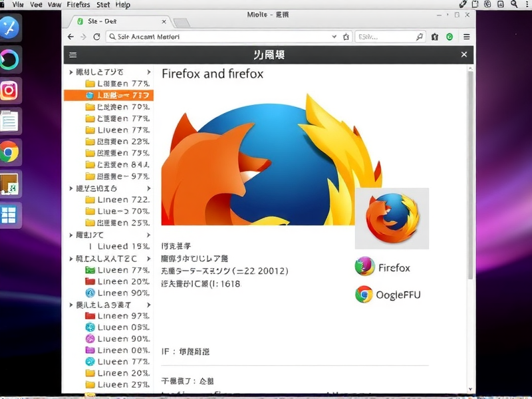Open the address bar dropdown arrow
The width and height of the screenshot is (532, 399).
336,37
